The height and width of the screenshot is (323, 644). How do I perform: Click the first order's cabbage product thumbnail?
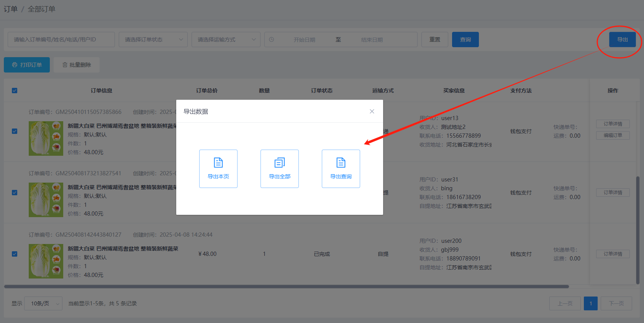point(46,138)
